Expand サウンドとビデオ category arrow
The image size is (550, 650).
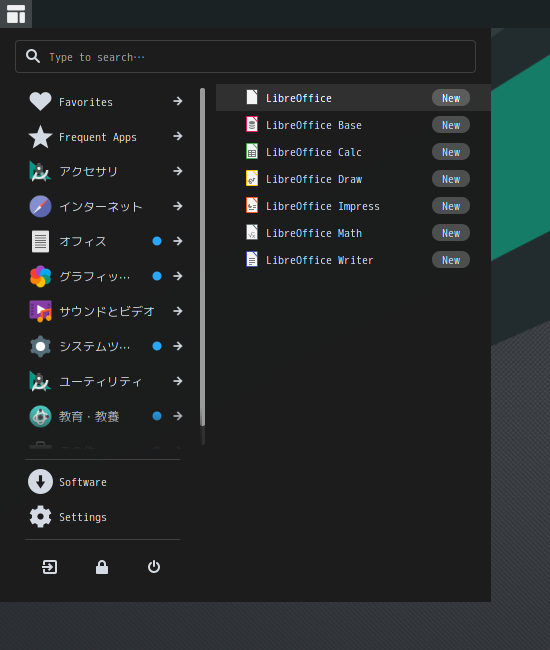click(x=178, y=311)
